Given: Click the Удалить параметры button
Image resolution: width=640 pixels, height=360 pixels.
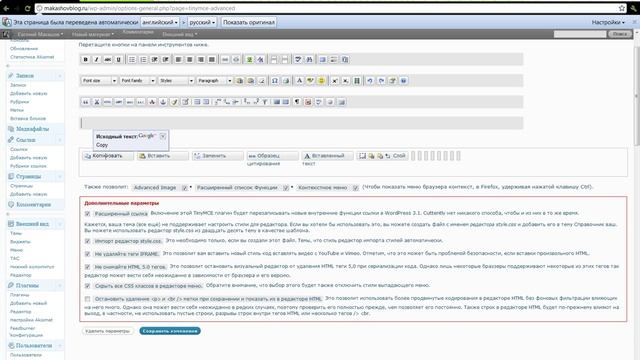Looking at the screenshot, I should pos(108,331).
